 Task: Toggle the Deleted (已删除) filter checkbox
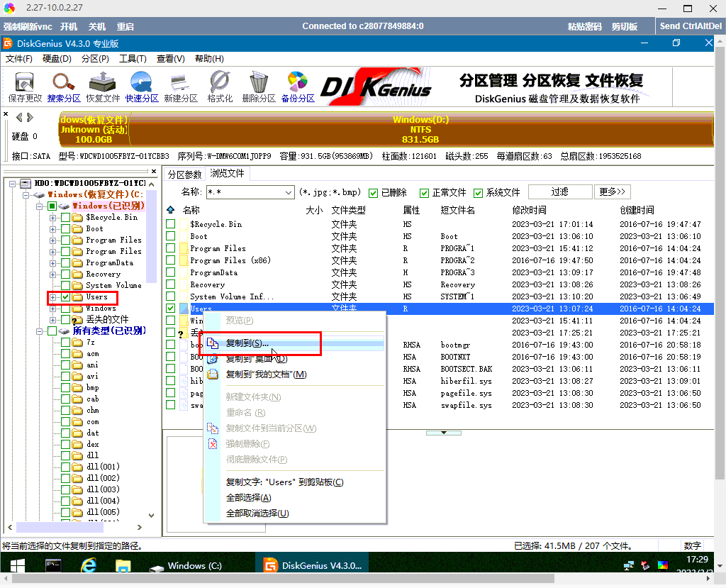[374, 192]
